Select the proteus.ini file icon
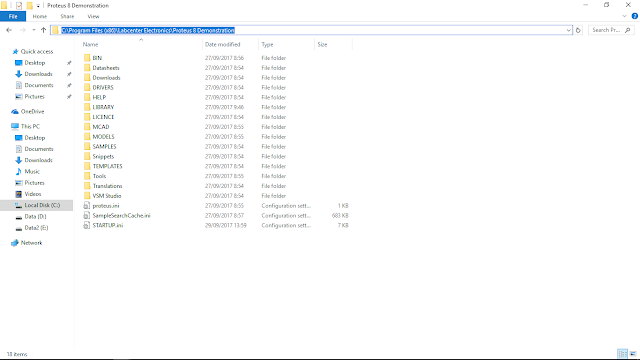640x360 pixels. (x=87, y=206)
